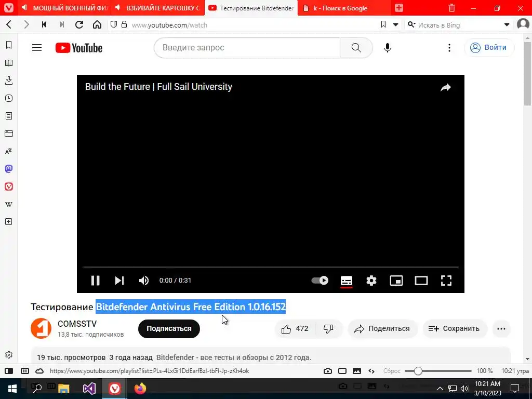This screenshot has width=532, height=399.
Task: Click the YouTube search magnifier button
Action: click(x=356, y=47)
